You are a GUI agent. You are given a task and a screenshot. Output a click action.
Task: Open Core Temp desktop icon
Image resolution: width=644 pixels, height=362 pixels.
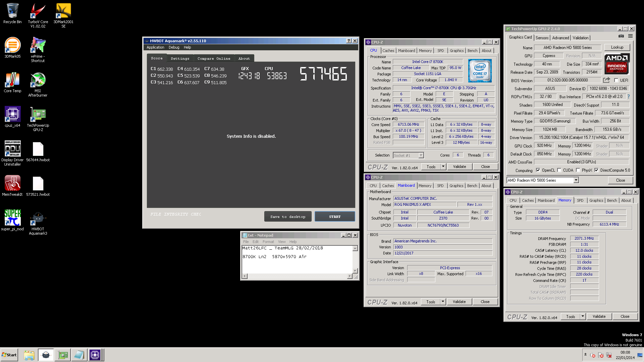tap(12, 82)
